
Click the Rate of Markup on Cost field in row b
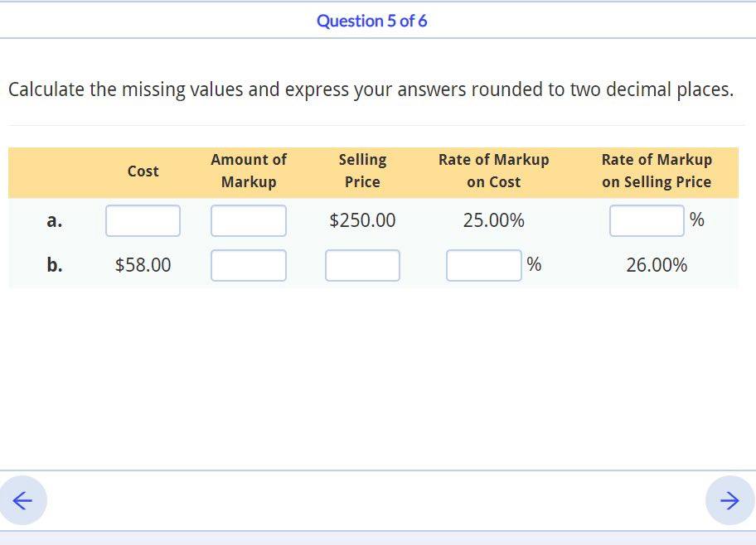click(484, 265)
